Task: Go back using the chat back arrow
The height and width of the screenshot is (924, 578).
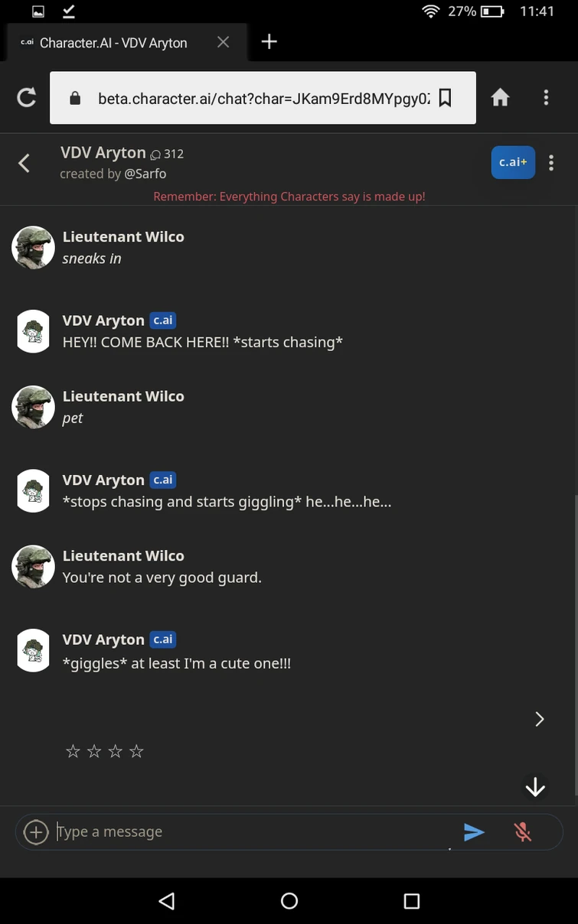Action: pyautogui.click(x=24, y=163)
